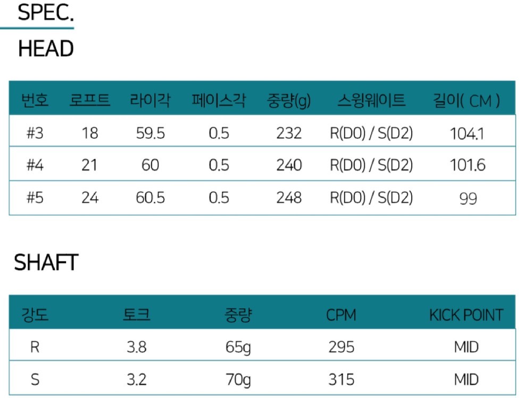Click the #4 row number cell
Screen dimensions: 532x398
click(35, 165)
